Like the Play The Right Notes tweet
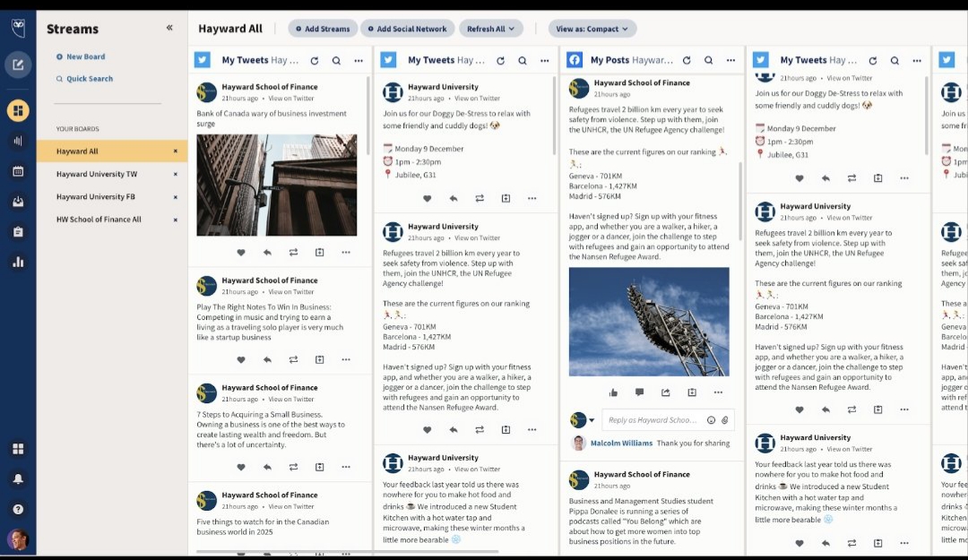 [241, 359]
